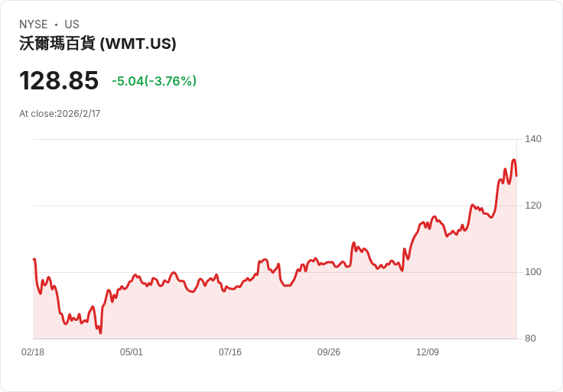The image size is (563, 392).
Task: Click the NYSE exchange label
Action: coord(33,24)
